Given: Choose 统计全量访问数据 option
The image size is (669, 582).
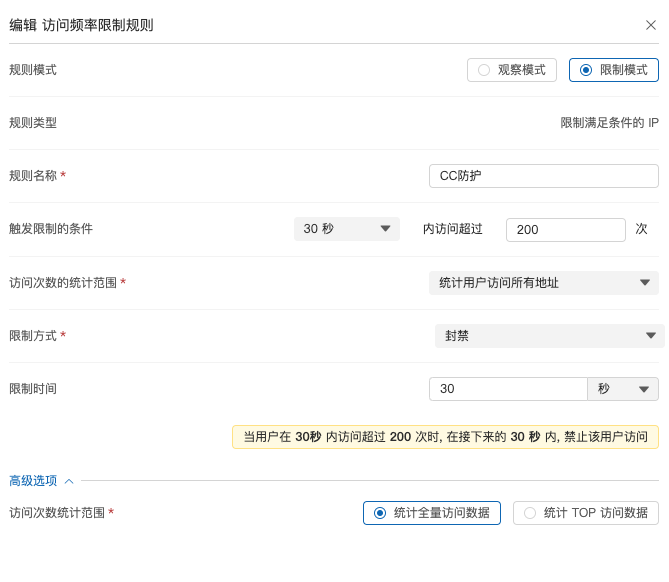Looking at the screenshot, I should click(431, 513).
